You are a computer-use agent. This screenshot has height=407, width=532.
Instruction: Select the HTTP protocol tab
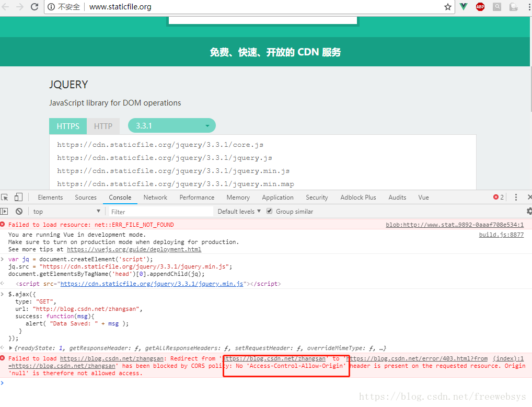click(x=103, y=126)
